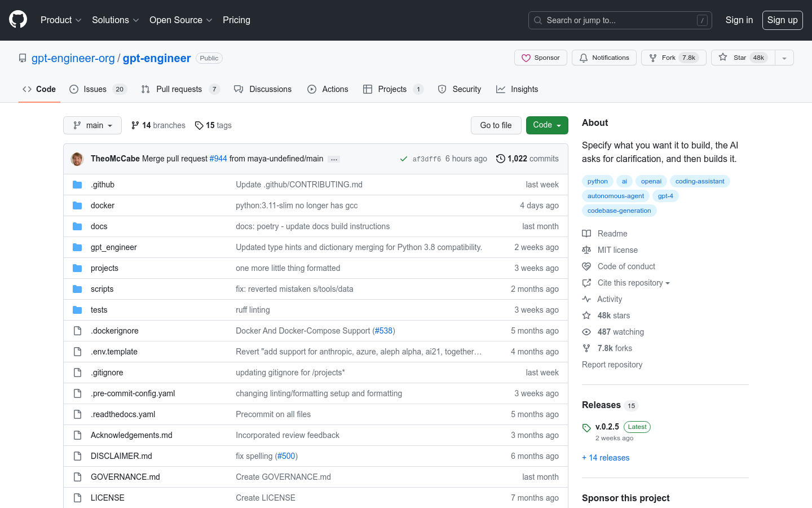Click the file icon for GOVERNANCE.md
812x508 pixels.
tap(77, 477)
